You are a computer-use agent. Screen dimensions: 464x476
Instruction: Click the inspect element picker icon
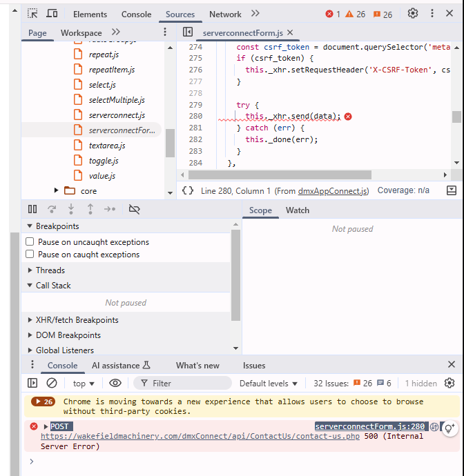[32, 14]
